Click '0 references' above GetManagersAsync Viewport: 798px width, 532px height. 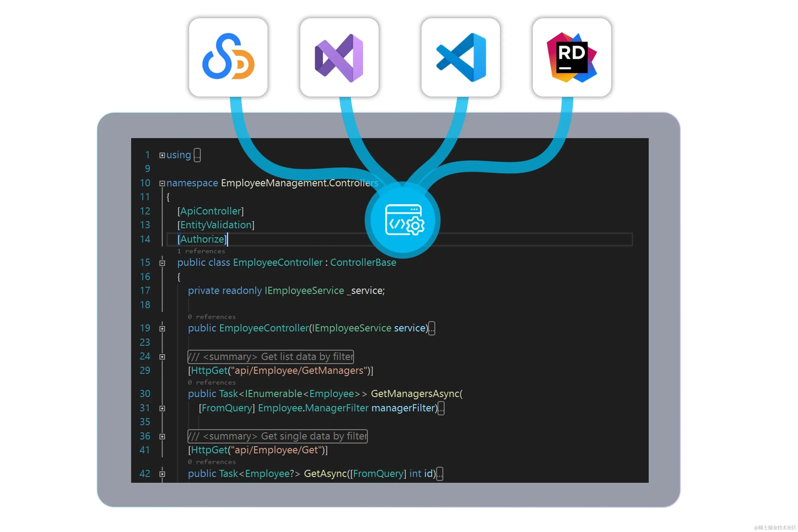click(212, 382)
